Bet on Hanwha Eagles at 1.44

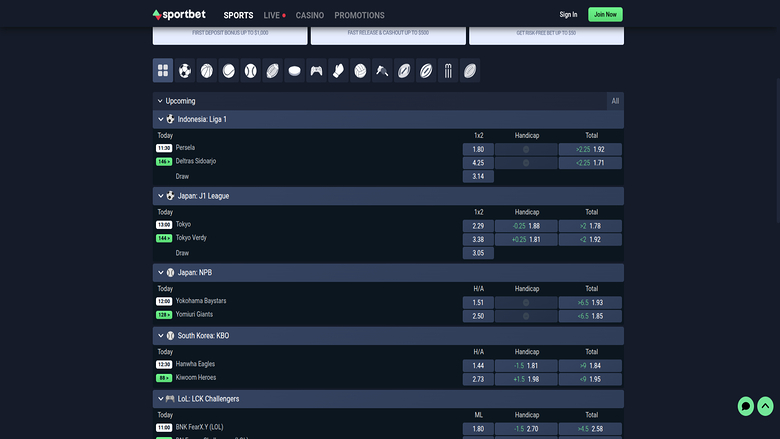point(478,365)
